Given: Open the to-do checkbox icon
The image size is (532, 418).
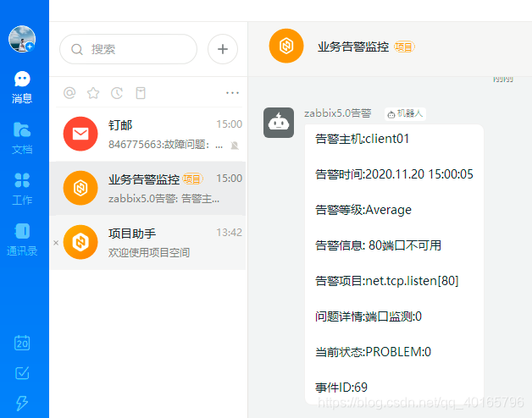Looking at the screenshot, I should (x=22, y=372).
